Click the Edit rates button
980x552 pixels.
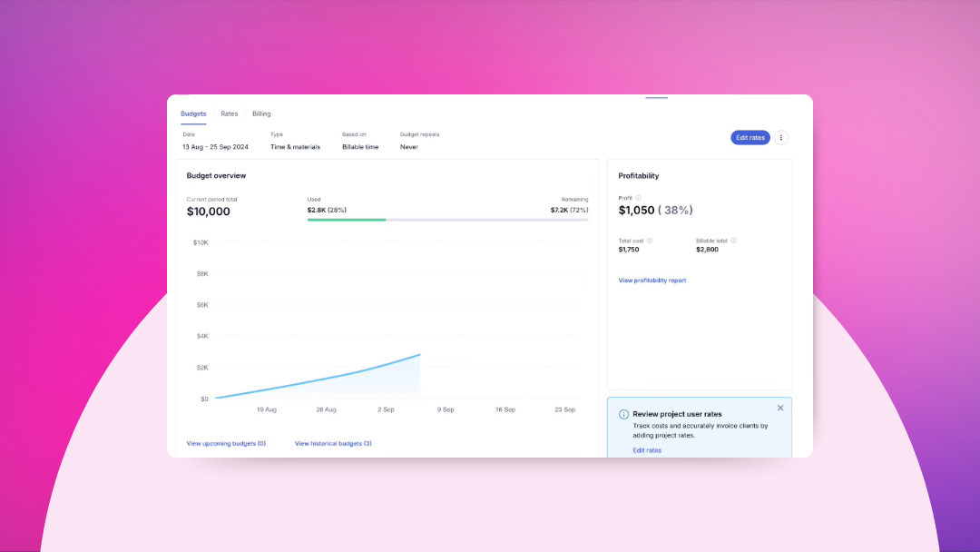point(750,137)
